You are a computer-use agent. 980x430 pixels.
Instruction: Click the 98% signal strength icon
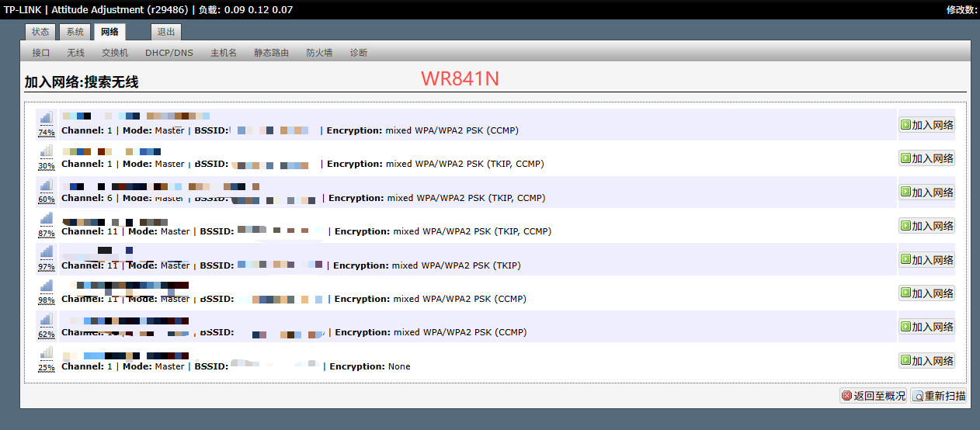[x=47, y=286]
